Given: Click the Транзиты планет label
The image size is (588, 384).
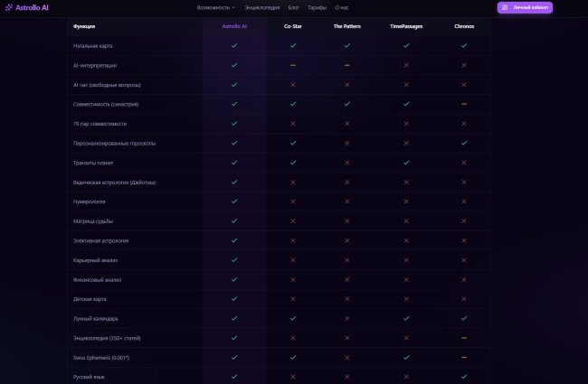Looking at the screenshot, I should (93, 163).
